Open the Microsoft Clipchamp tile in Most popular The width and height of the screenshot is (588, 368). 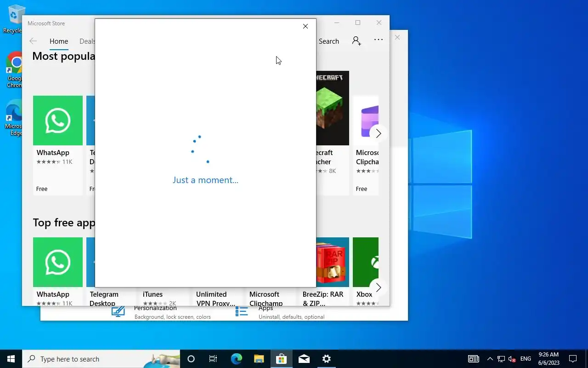click(366, 145)
